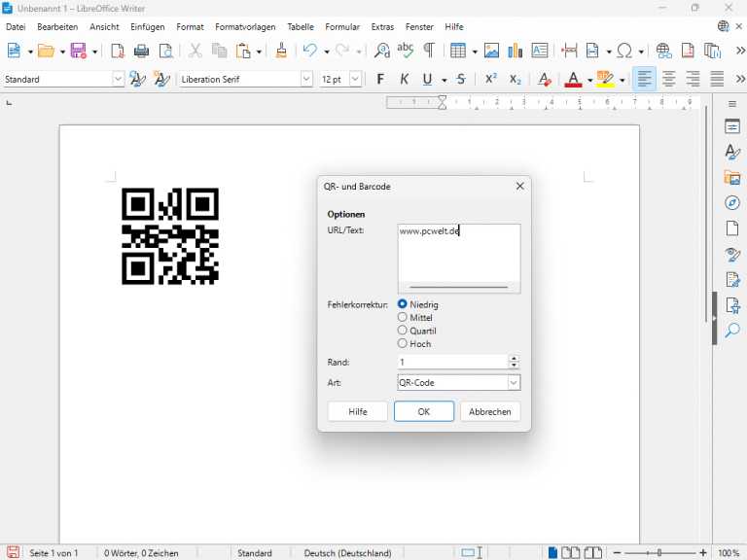Click the Hilfe button in dialog

click(x=357, y=411)
